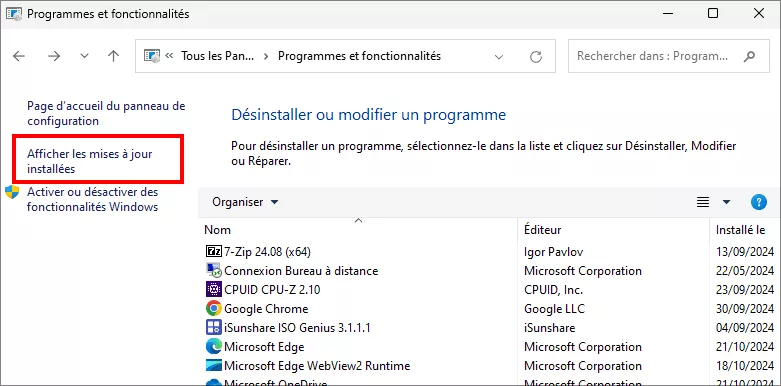This screenshot has width=781, height=386.
Task: Maximize the Programmes et fonctionnalités window
Action: (x=713, y=13)
